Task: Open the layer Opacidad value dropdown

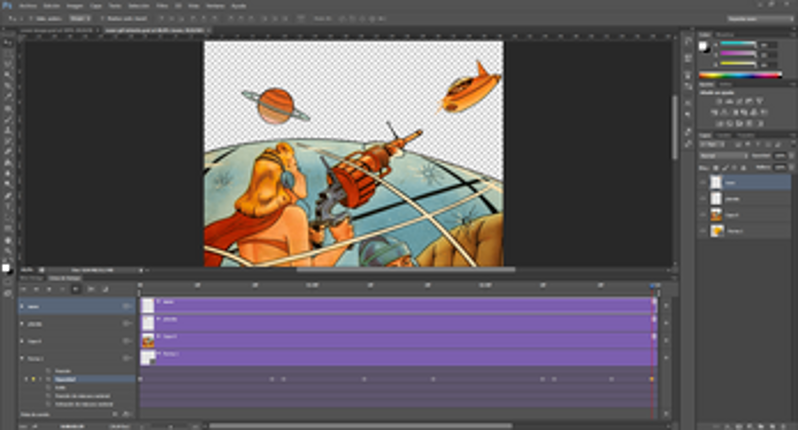Action: click(x=791, y=156)
